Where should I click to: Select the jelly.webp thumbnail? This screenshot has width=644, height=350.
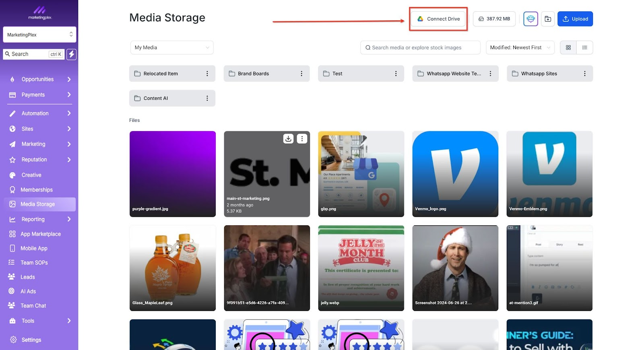click(361, 268)
